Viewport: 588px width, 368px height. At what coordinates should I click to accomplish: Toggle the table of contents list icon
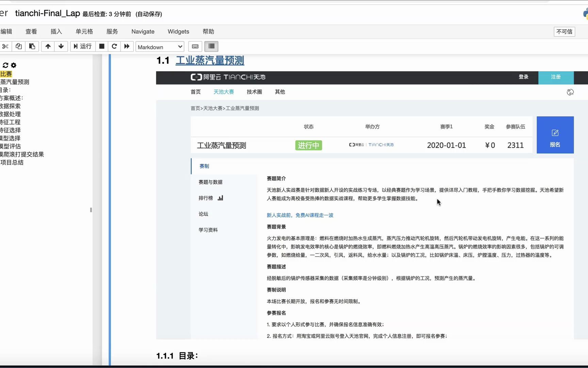click(x=211, y=46)
